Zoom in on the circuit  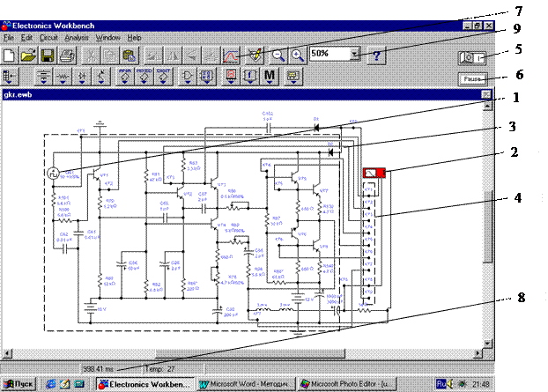point(297,55)
